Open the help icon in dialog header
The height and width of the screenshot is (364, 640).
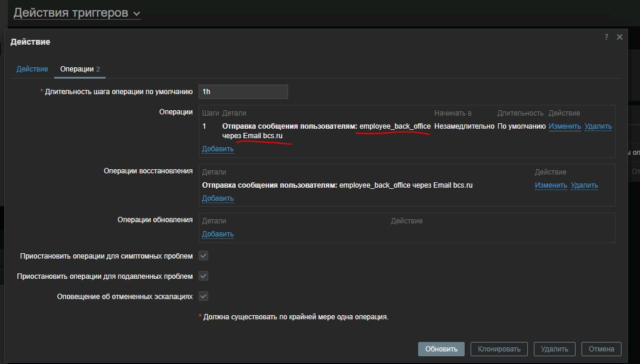coord(606,37)
